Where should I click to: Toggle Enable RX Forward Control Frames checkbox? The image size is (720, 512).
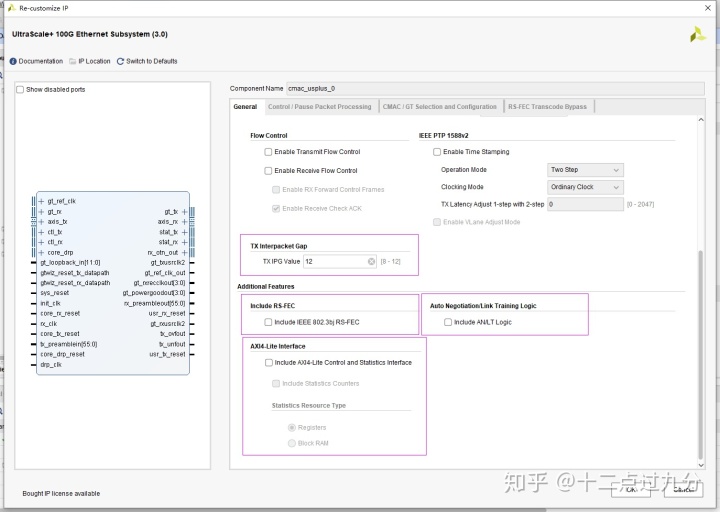[276, 190]
